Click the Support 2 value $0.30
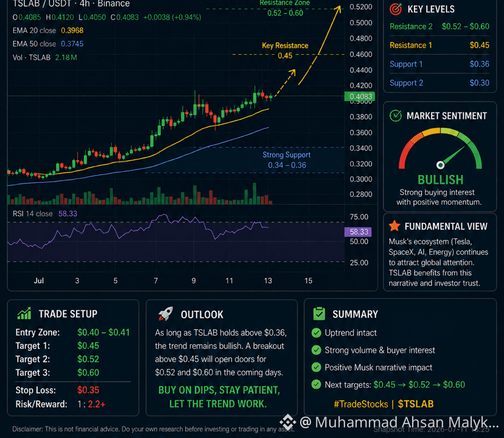 pos(479,83)
